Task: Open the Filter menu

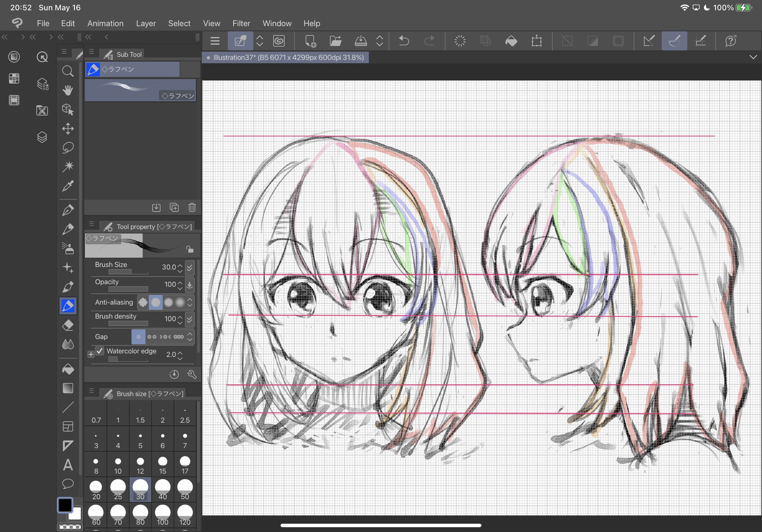Action: point(241,23)
